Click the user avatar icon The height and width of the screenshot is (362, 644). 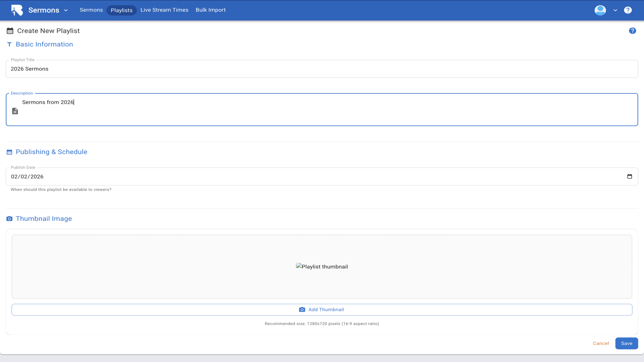point(600,10)
